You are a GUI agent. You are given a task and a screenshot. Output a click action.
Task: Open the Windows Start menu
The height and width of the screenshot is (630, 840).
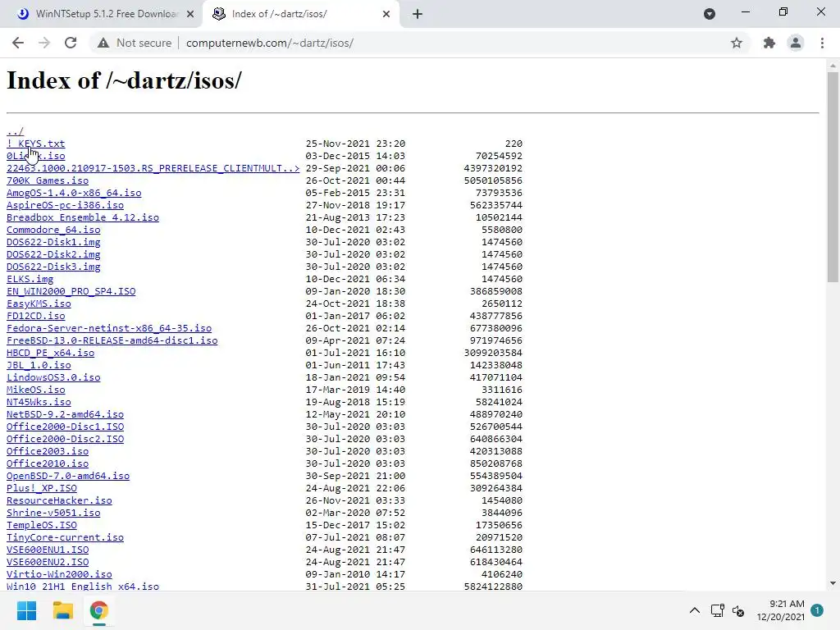tap(26, 610)
